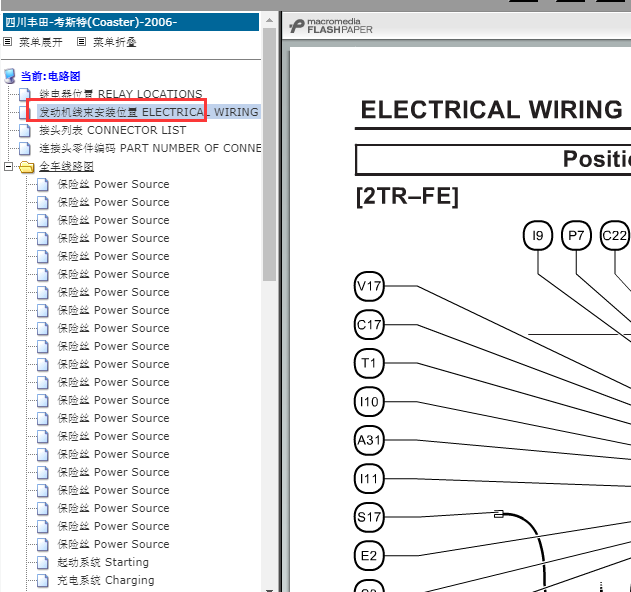The height and width of the screenshot is (592, 631).
Task: Open the first 保险丝 Power Source page
Action: pyautogui.click(x=113, y=184)
